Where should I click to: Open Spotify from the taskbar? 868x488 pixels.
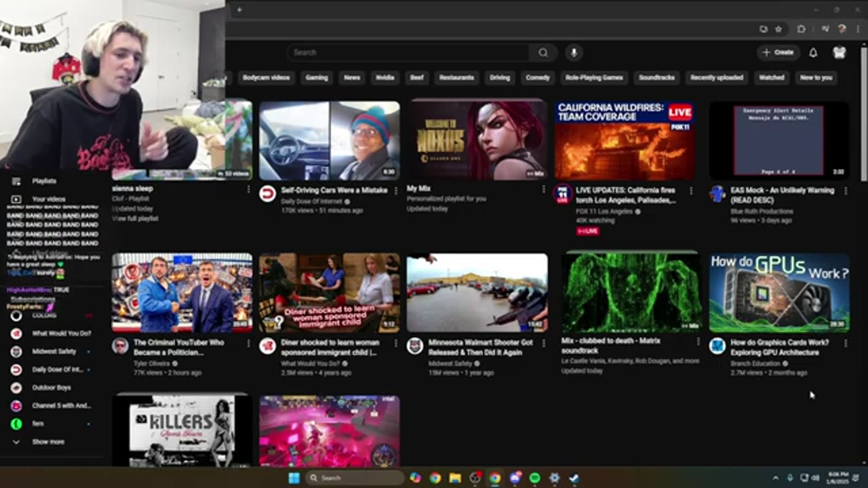534,478
